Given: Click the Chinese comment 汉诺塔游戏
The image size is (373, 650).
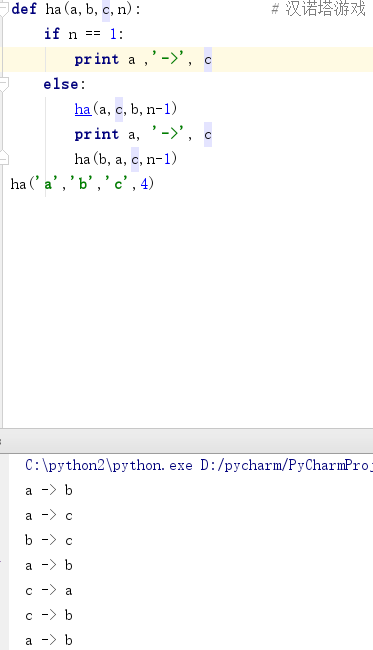Looking at the screenshot, I should (325, 9).
